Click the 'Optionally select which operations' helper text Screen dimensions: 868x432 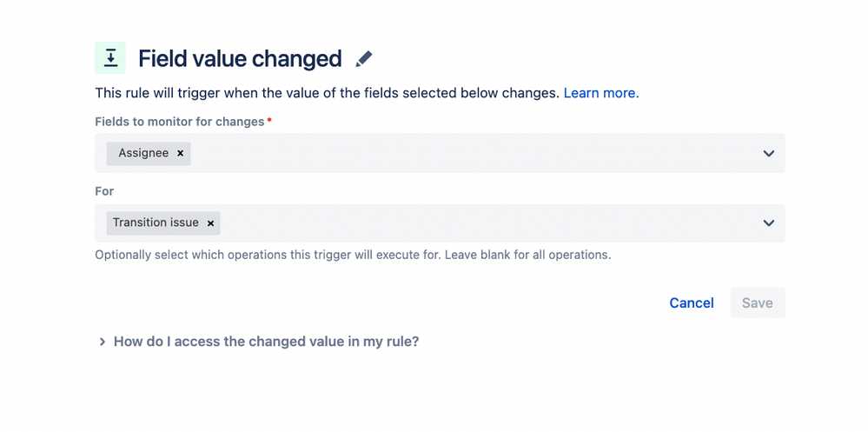pos(353,256)
